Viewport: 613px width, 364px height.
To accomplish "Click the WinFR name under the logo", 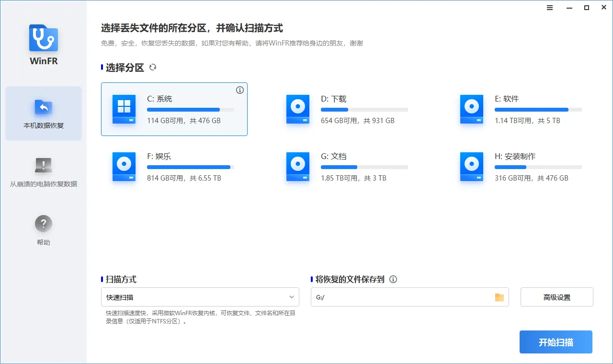I will tap(44, 61).
